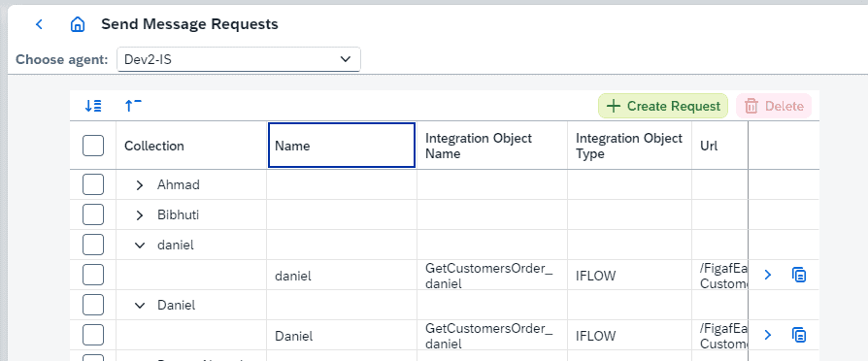This screenshot has height=361, width=868.
Task: Check the Ahmad collection checkbox
Action: 93,184
